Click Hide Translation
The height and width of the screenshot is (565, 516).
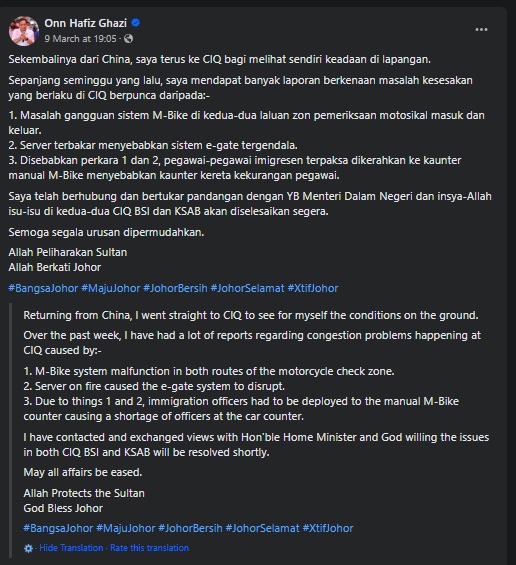(x=71, y=548)
